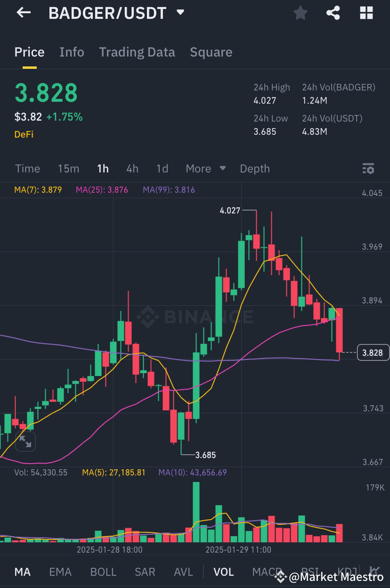Tap the share icon in the top bar
Screen dimensions: 390x588
[333, 13]
